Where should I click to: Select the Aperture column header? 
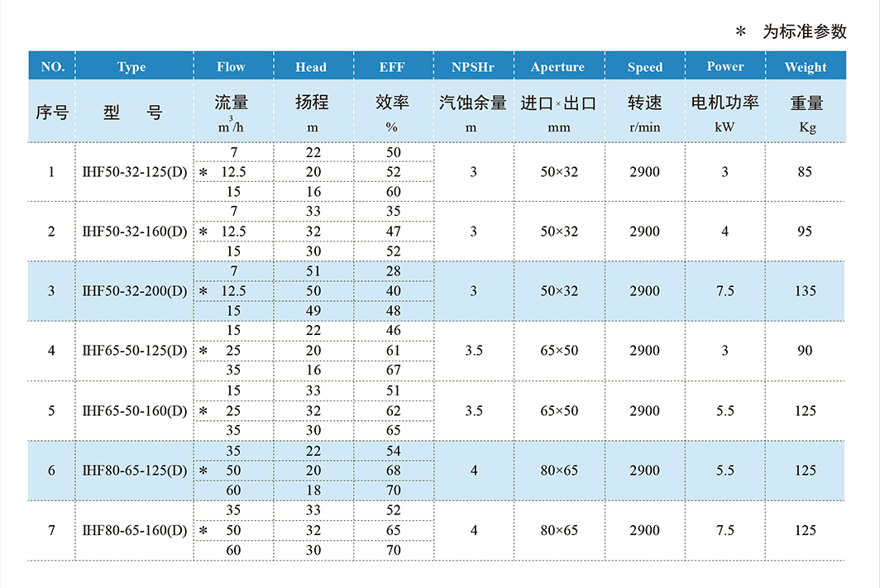pyautogui.click(x=557, y=67)
